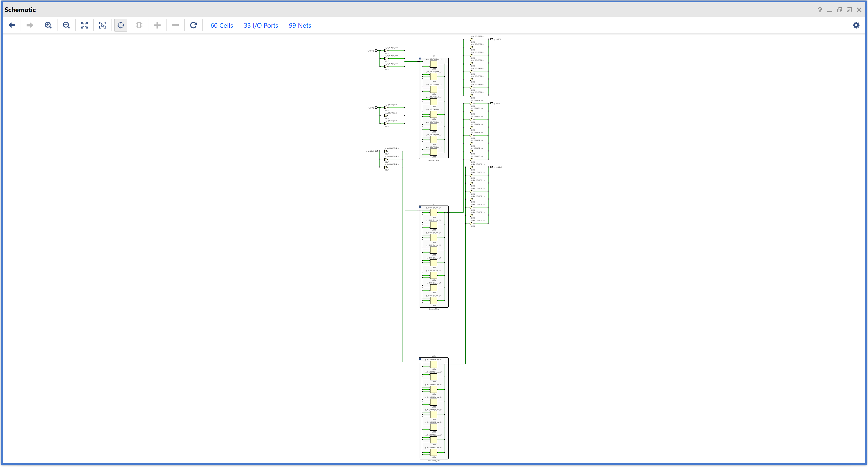Go back to previous schematic view

[12, 25]
